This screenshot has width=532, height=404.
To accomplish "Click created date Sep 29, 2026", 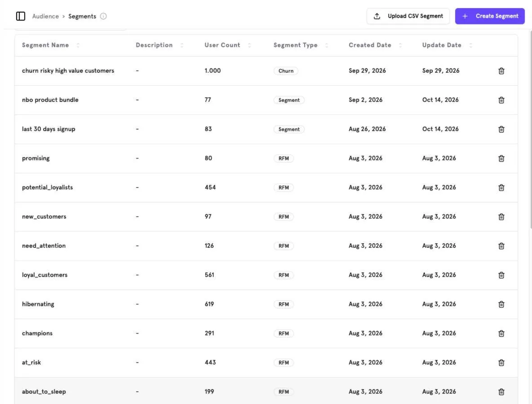I will 367,70.
